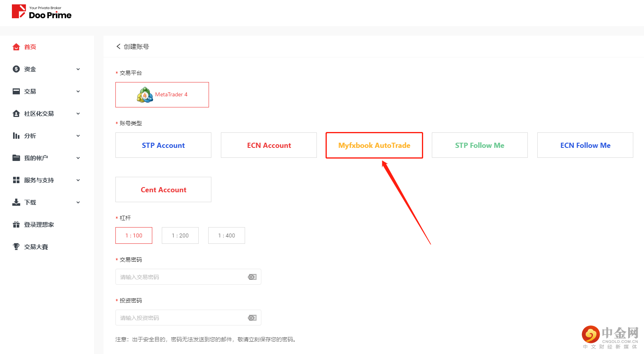The image size is (644, 354).
Task: Click the MetaTrader 4 logo icon
Action: click(x=145, y=95)
